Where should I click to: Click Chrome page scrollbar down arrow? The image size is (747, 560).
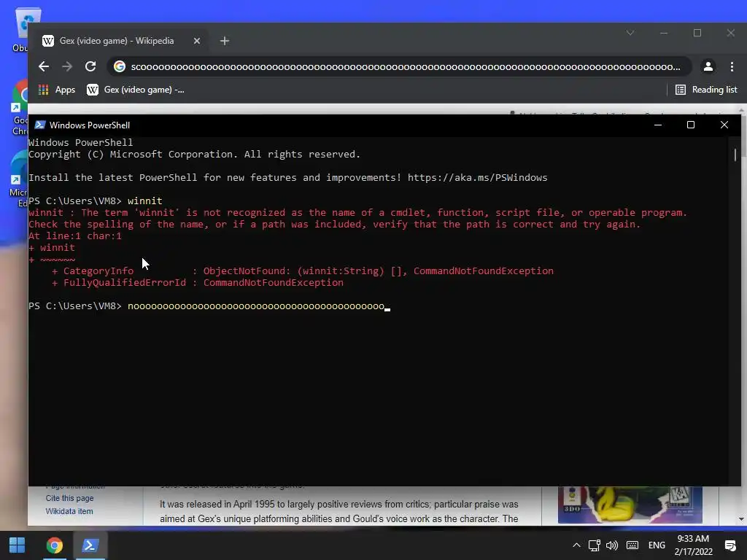pyautogui.click(x=741, y=519)
